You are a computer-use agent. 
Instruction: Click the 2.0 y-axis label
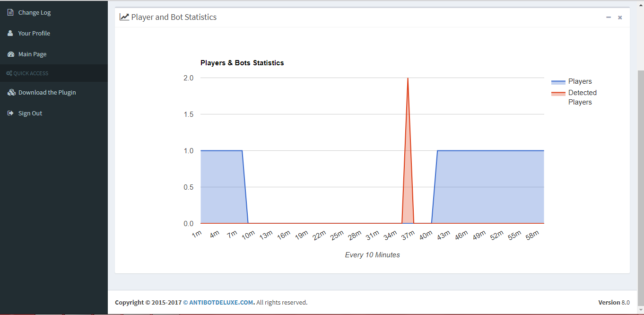coord(189,78)
